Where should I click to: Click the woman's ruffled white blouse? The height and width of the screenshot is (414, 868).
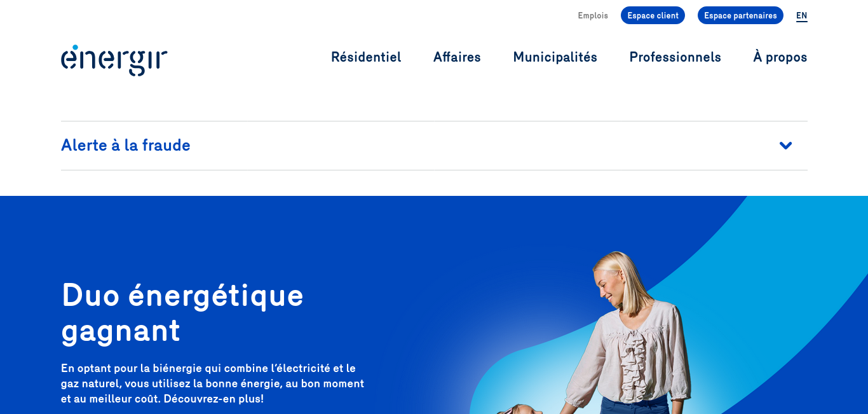628,352
